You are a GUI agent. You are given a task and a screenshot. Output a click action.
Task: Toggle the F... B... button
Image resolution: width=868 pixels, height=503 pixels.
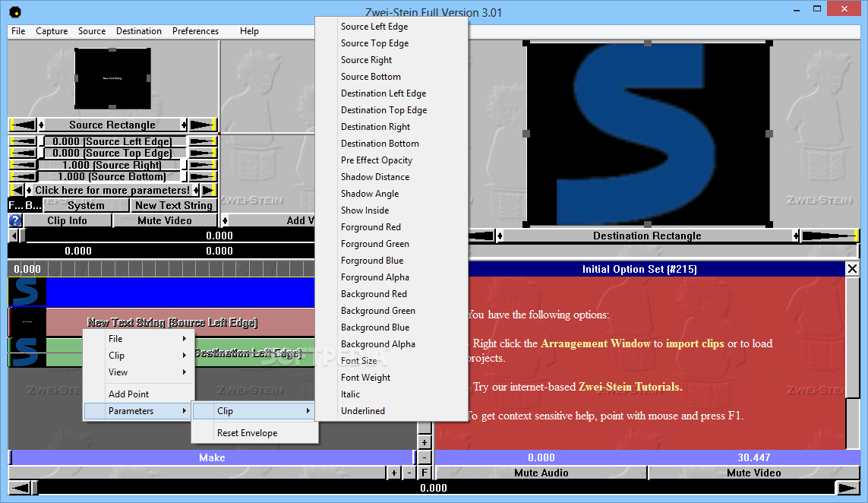(25, 205)
